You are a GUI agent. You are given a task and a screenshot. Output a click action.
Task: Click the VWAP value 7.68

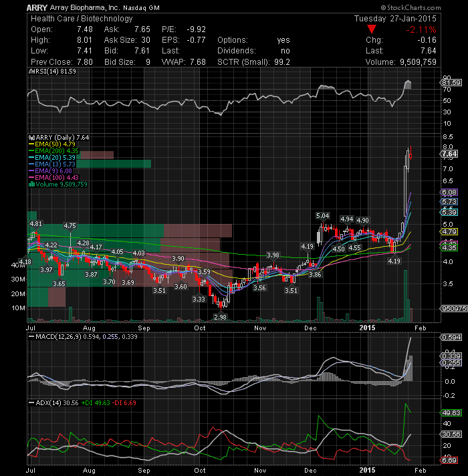[198, 62]
